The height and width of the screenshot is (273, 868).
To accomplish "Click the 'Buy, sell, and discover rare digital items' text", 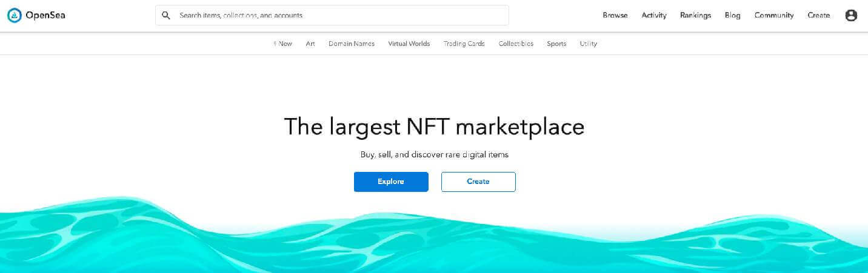I will click(x=435, y=154).
